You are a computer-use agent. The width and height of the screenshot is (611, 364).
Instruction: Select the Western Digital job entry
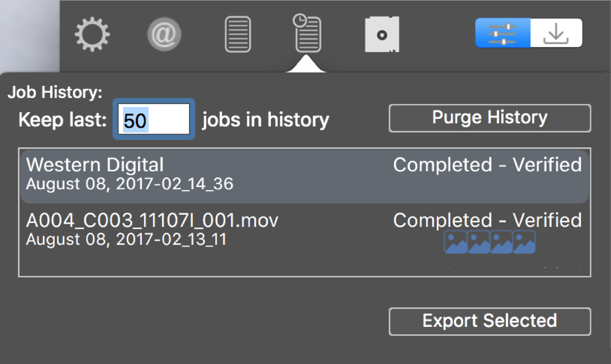click(305, 176)
